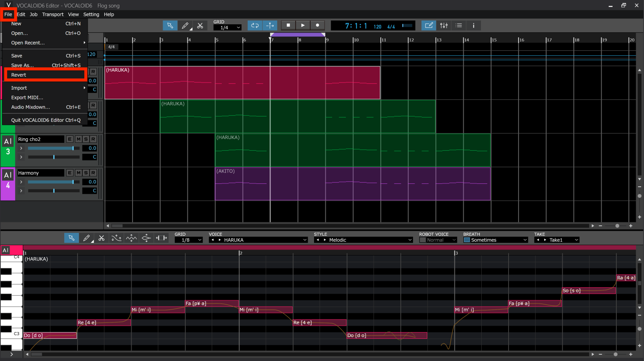
Task: Open the track list view icon
Action: click(x=459, y=25)
